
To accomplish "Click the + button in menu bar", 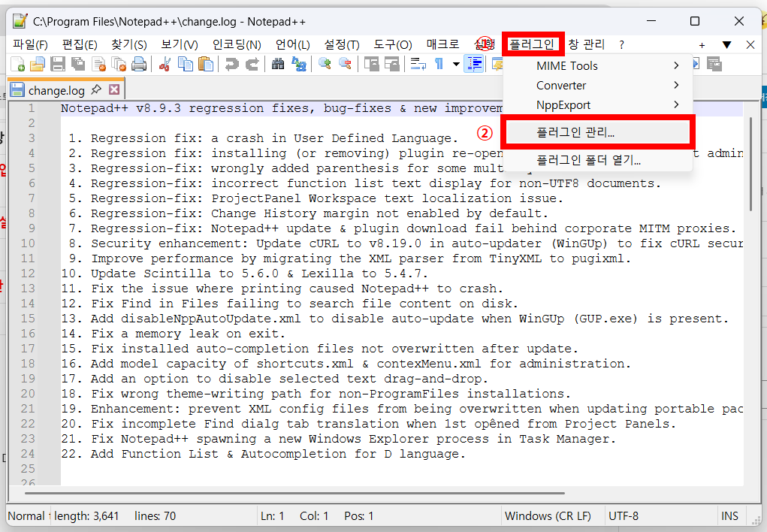I will click(x=702, y=45).
